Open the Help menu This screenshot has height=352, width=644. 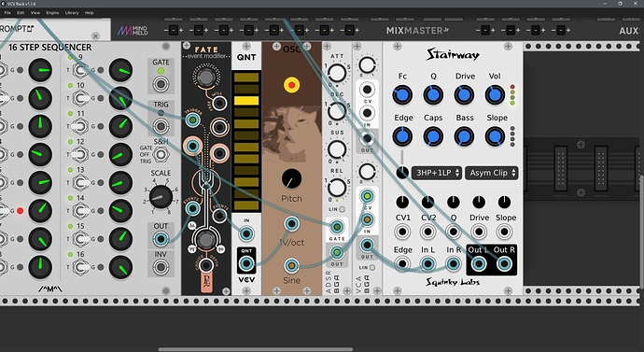click(89, 13)
